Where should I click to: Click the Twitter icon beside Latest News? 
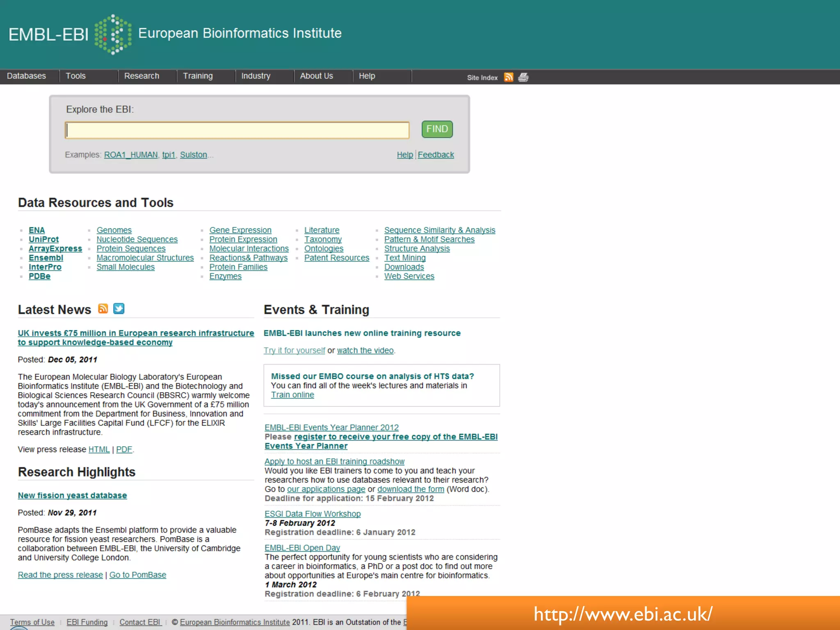[x=119, y=309]
